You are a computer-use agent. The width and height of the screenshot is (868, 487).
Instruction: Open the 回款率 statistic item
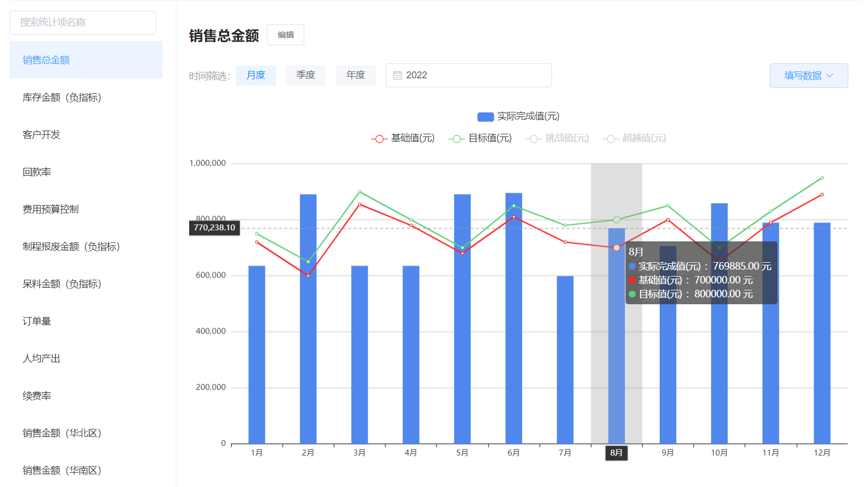[x=37, y=172]
